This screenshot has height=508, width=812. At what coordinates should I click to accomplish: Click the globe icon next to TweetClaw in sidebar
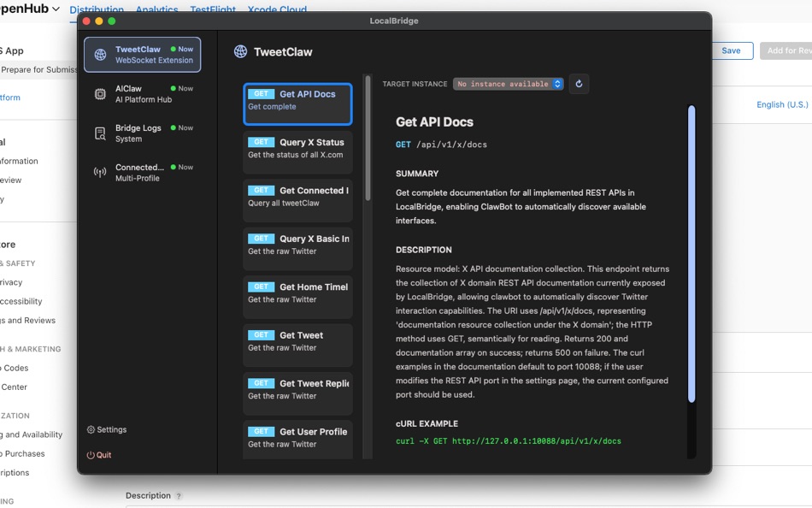pos(101,55)
